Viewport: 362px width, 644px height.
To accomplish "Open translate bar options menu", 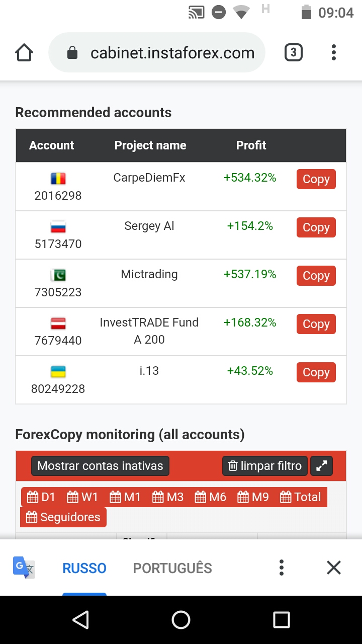I will (x=282, y=568).
